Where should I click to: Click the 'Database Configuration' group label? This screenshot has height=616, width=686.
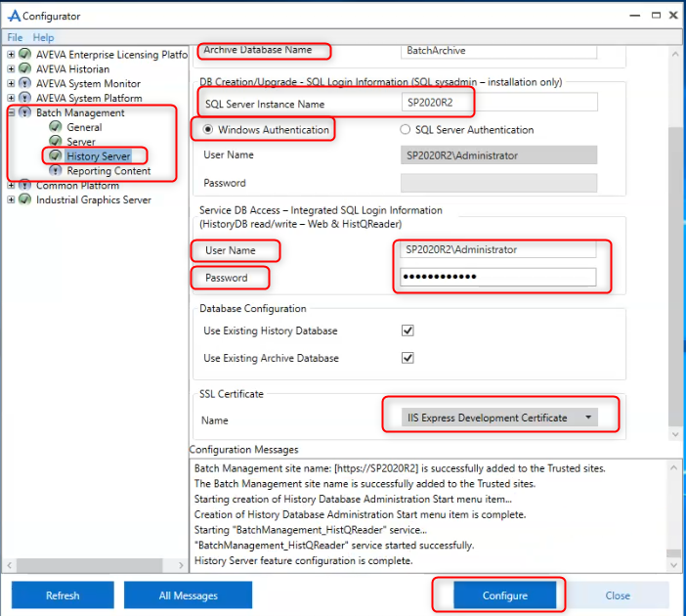coord(253,309)
